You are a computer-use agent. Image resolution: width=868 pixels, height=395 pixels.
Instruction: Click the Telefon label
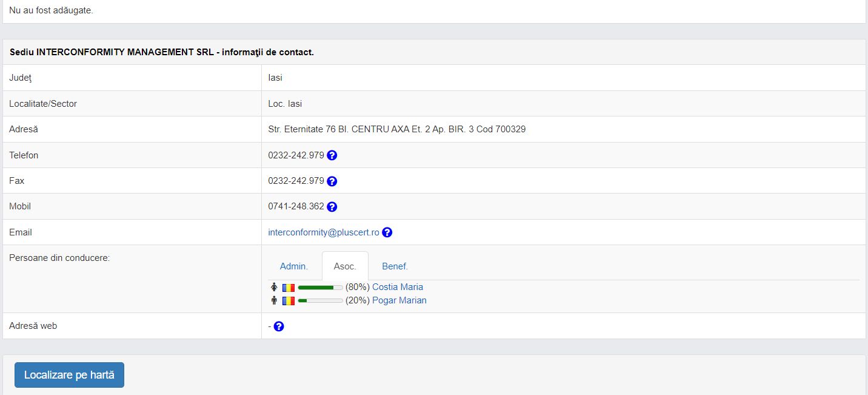pyautogui.click(x=24, y=155)
